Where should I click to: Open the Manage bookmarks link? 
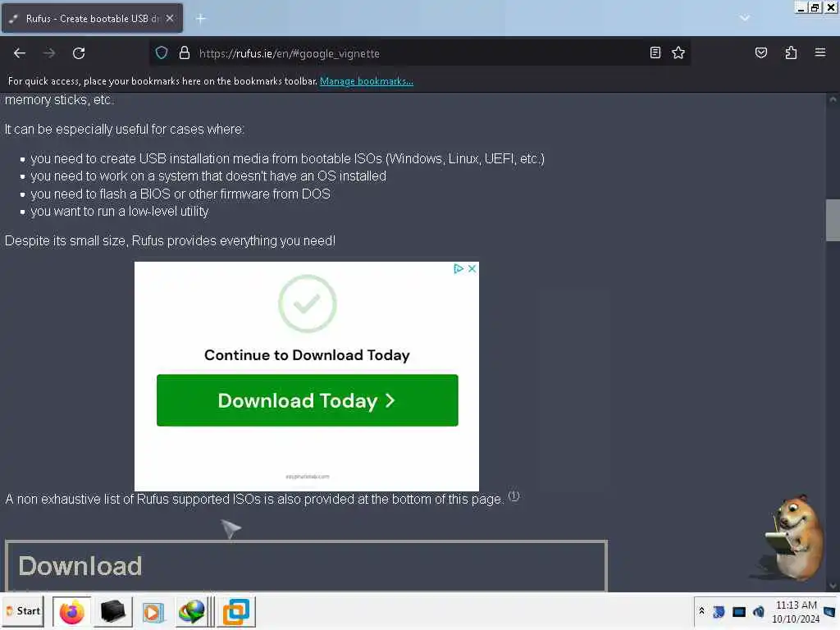pos(367,81)
